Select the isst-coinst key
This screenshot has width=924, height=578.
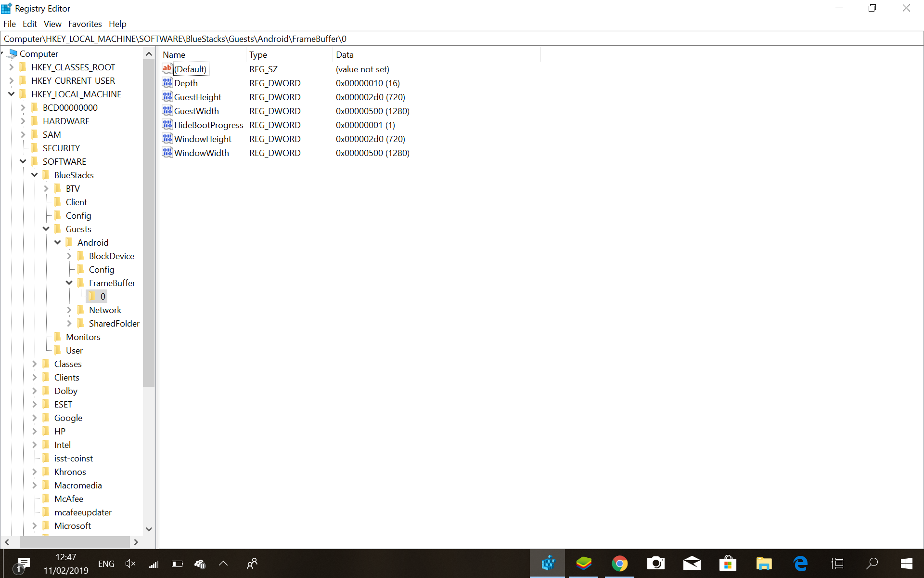74,458
